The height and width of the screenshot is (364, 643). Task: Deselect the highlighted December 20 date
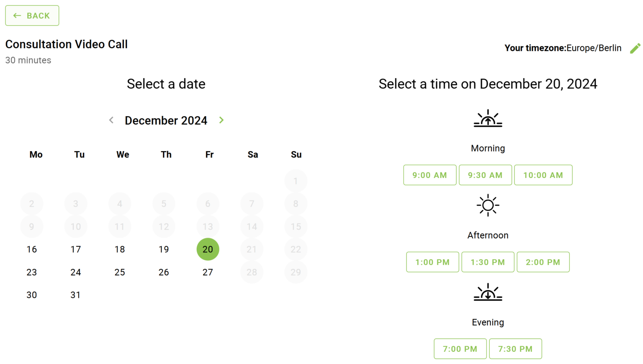tap(208, 249)
